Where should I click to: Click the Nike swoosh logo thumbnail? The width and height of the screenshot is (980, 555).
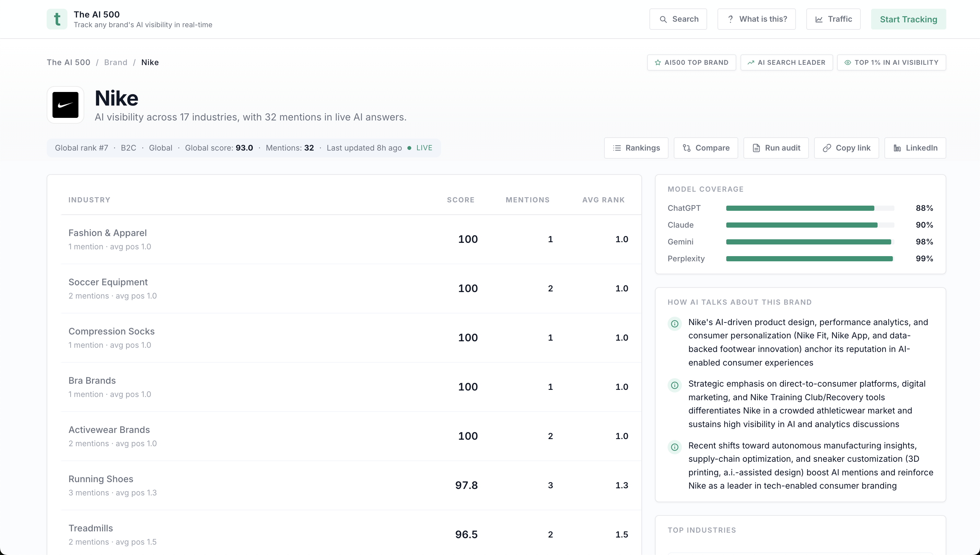point(65,105)
